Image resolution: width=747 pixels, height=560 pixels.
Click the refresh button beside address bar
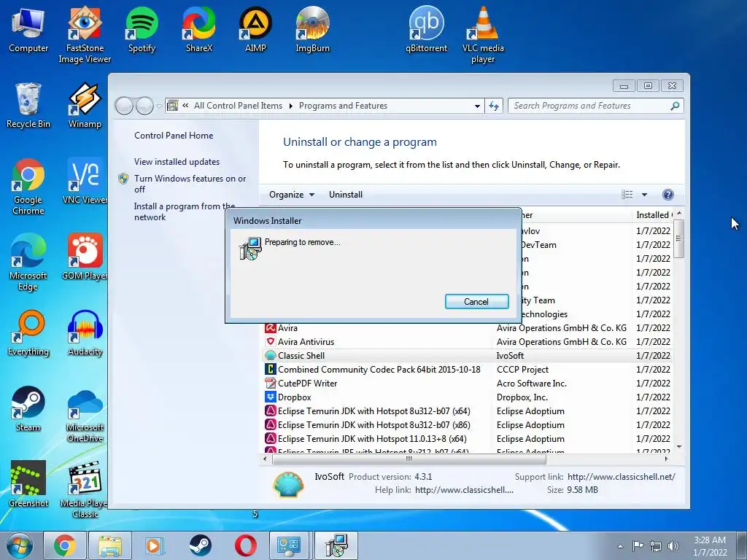[494, 106]
